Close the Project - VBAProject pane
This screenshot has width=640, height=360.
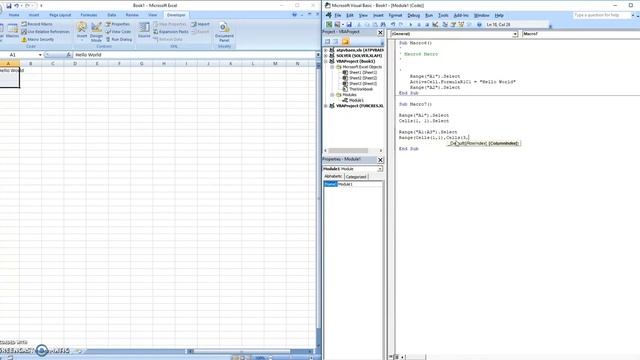click(x=380, y=32)
